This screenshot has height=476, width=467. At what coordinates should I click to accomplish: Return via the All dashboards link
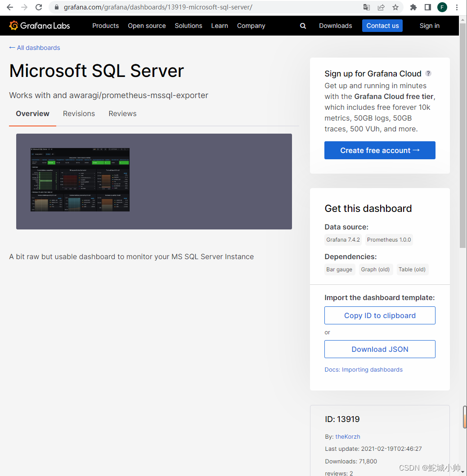[x=34, y=48]
